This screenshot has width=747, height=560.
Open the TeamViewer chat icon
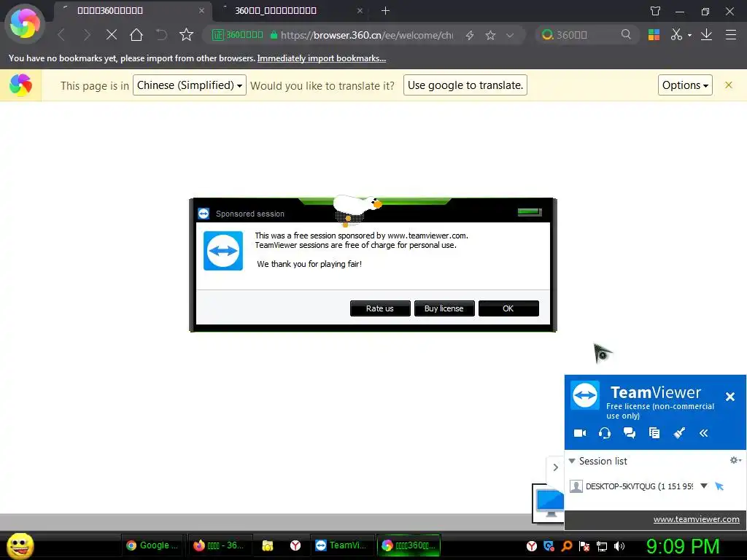(630, 433)
